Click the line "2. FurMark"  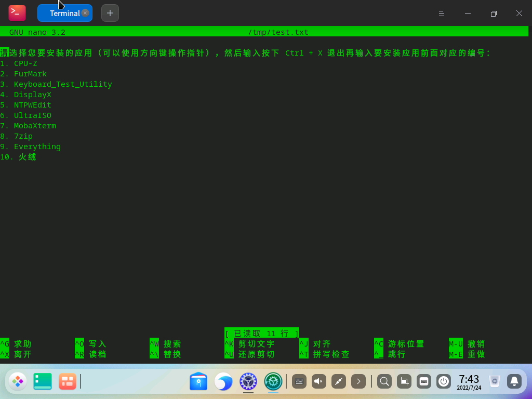pyautogui.click(x=23, y=74)
